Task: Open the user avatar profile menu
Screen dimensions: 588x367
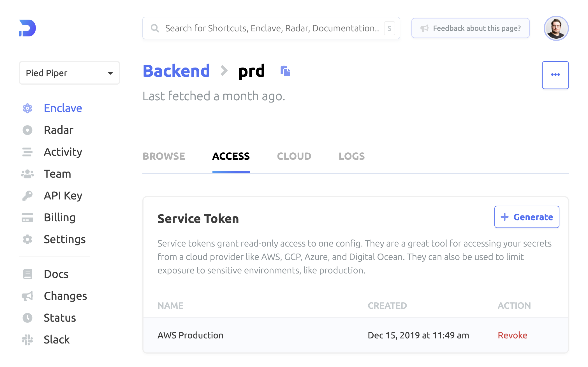Action: pos(556,28)
